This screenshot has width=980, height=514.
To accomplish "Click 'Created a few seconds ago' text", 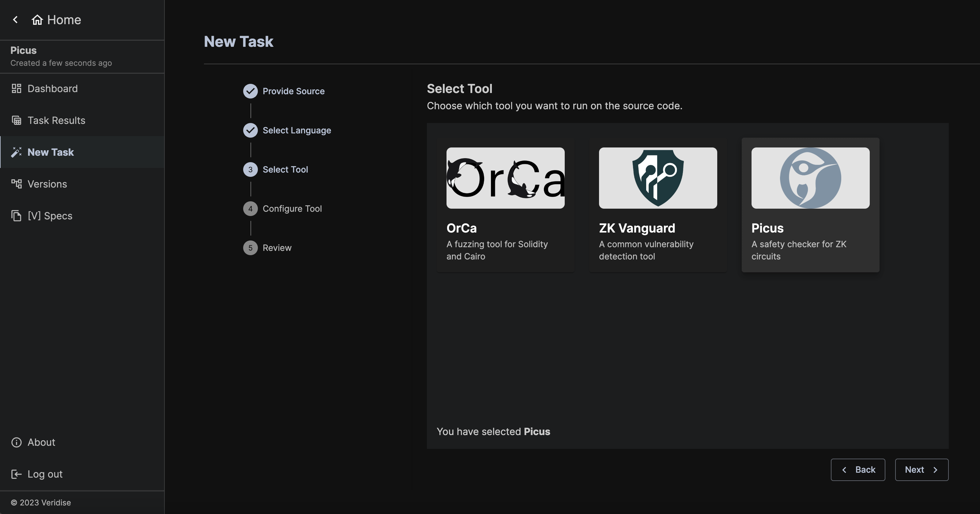I will pos(61,63).
